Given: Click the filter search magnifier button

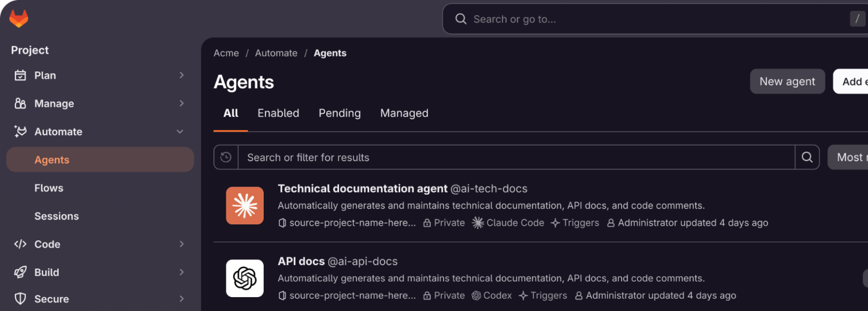Looking at the screenshot, I should click(x=807, y=157).
